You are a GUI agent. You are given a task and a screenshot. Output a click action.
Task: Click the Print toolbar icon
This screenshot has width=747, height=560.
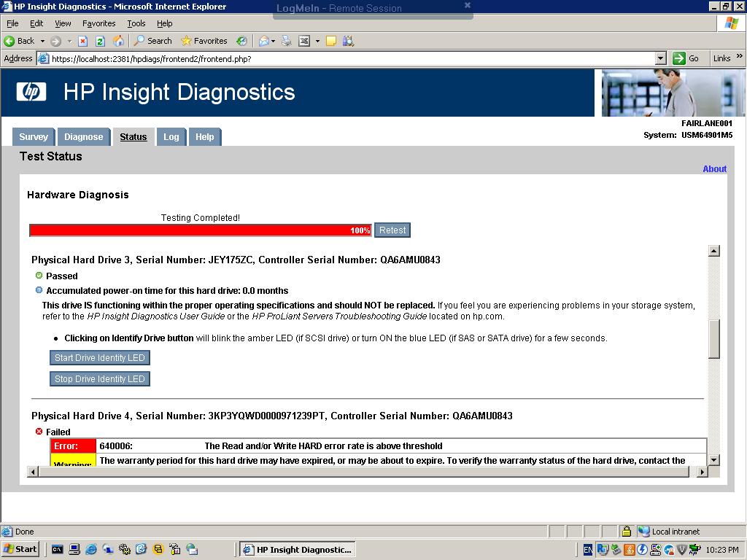pos(286,41)
